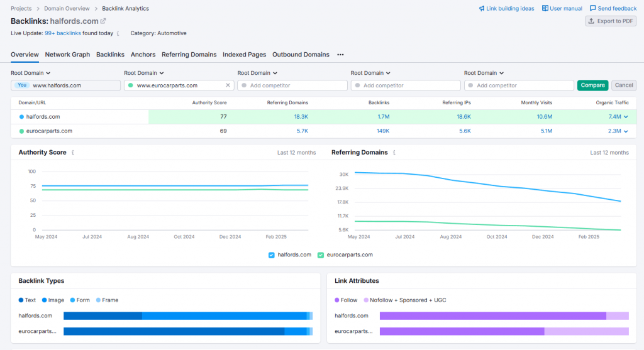Click the Link building ideas megaphone icon
The image size is (644, 350).
point(482,9)
